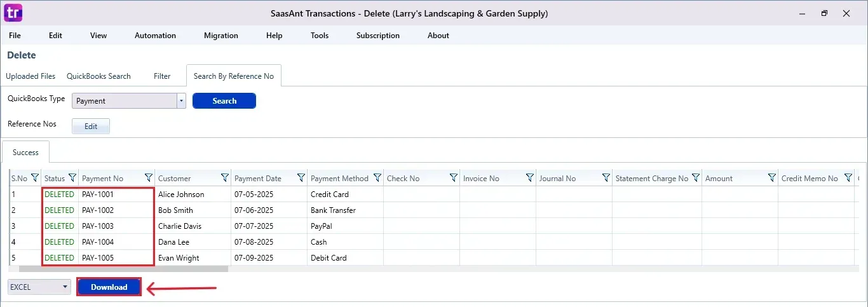Screen dimensions: 868x307
Task: Open the Migration menu
Action: (221, 36)
